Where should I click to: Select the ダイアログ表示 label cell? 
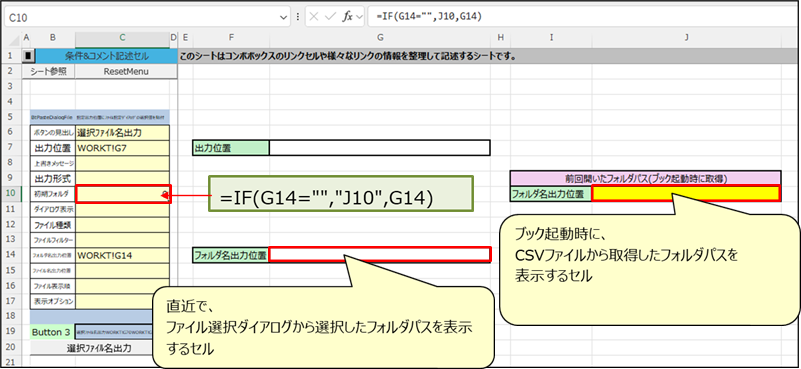pyautogui.click(x=53, y=210)
